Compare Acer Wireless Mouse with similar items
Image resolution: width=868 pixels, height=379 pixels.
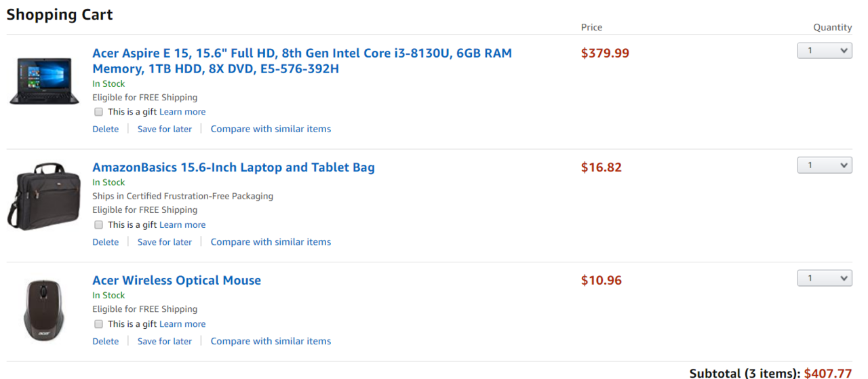271,342
